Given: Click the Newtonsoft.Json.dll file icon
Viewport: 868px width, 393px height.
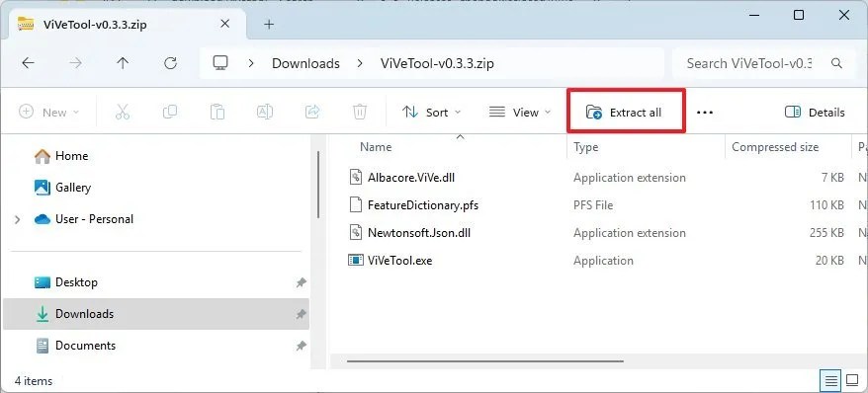Looking at the screenshot, I should (x=355, y=232).
